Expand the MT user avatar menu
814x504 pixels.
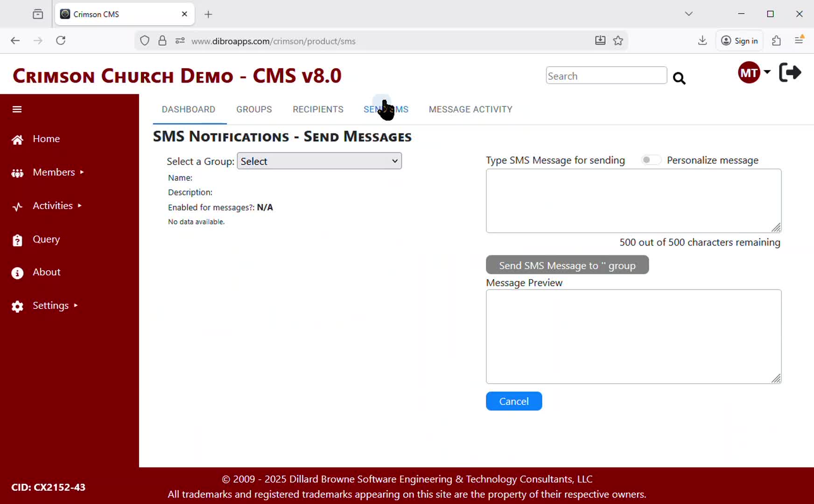[753, 73]
